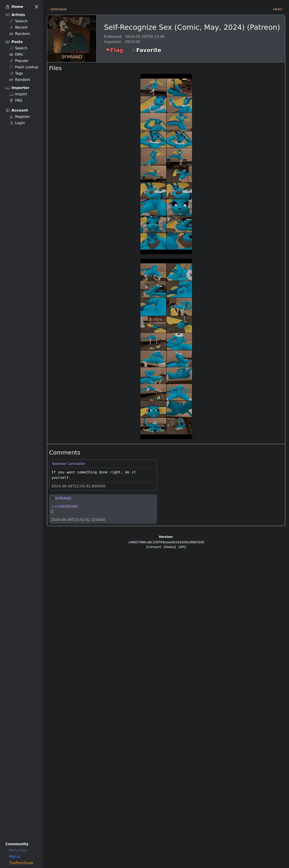Click the Recent sparkle icon under Artists
The image size is (289, 868).
point(11,28)
